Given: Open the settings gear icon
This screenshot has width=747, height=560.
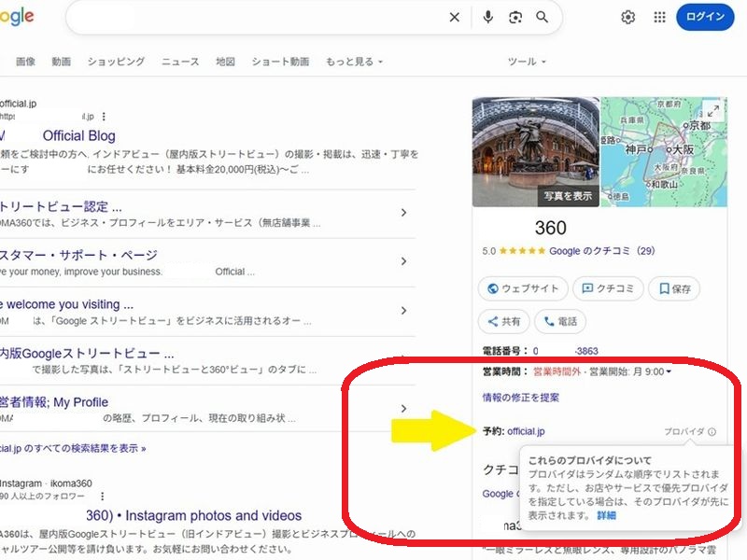Looking at the screenshot, I should (x=627, y=18).
